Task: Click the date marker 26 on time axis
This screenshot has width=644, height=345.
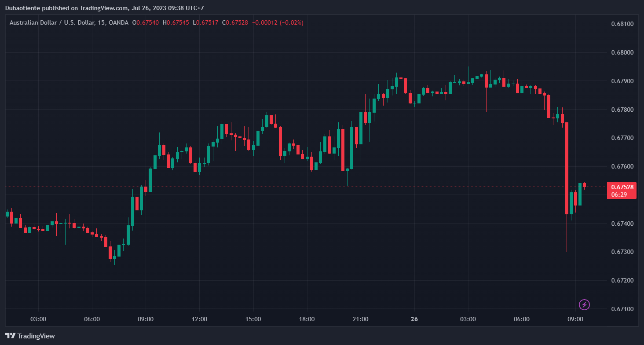Action: (x=414, y=319)
